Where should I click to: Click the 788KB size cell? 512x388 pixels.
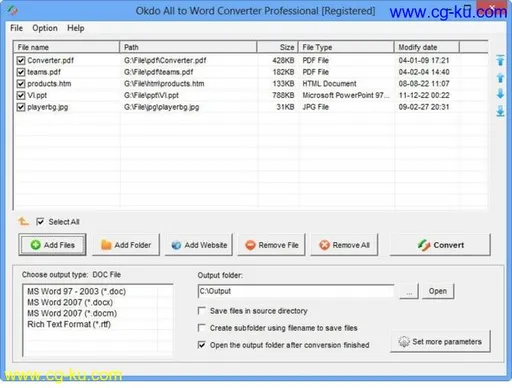[283, 95]
